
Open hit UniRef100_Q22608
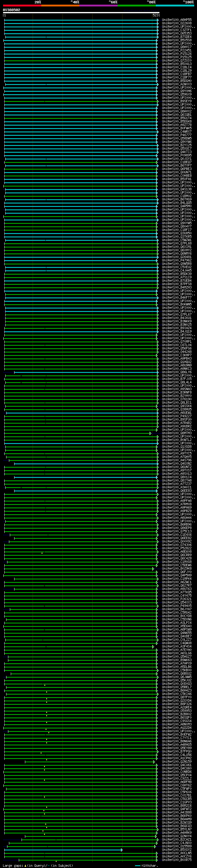177,23
